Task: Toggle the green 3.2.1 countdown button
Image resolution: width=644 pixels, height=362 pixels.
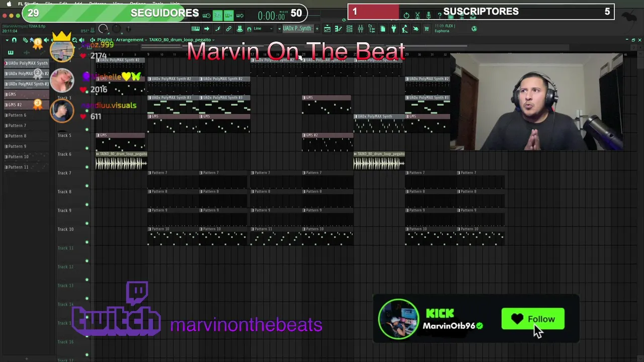Action: click(x=217, y=16)
